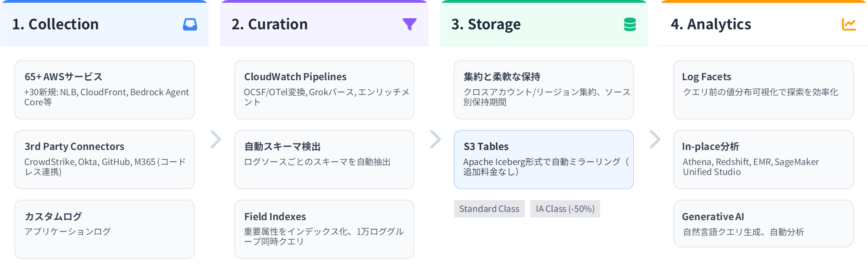Open the Generative AI card
The image size is (868, 273).
(x=763, y=224)
